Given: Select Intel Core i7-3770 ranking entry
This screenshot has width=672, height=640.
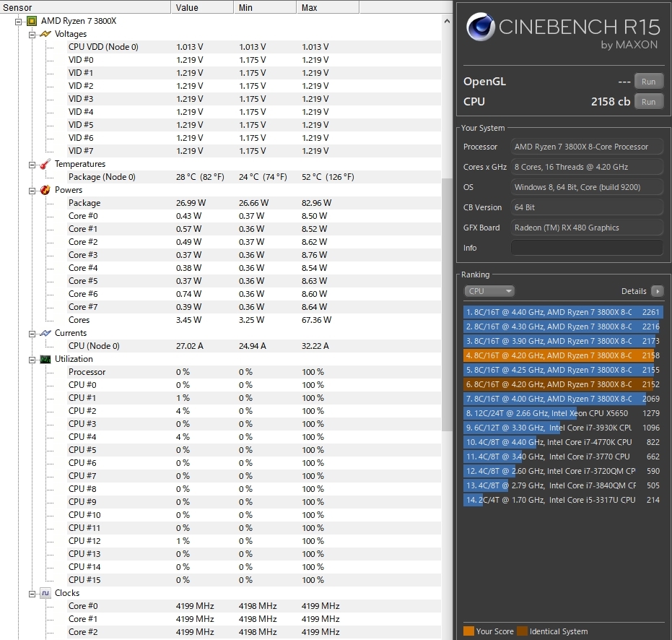Looking at the screenshot, I should [x=563, y=457].
